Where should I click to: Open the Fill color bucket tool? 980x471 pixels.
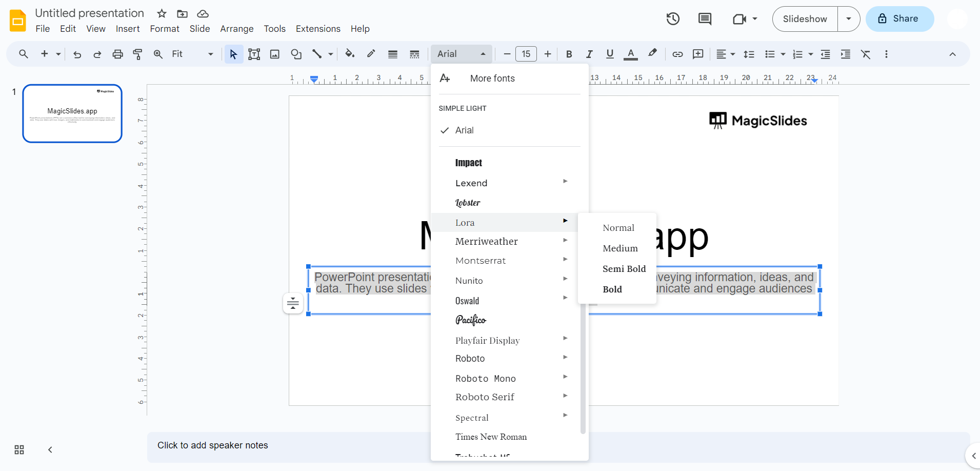[350, 54]
